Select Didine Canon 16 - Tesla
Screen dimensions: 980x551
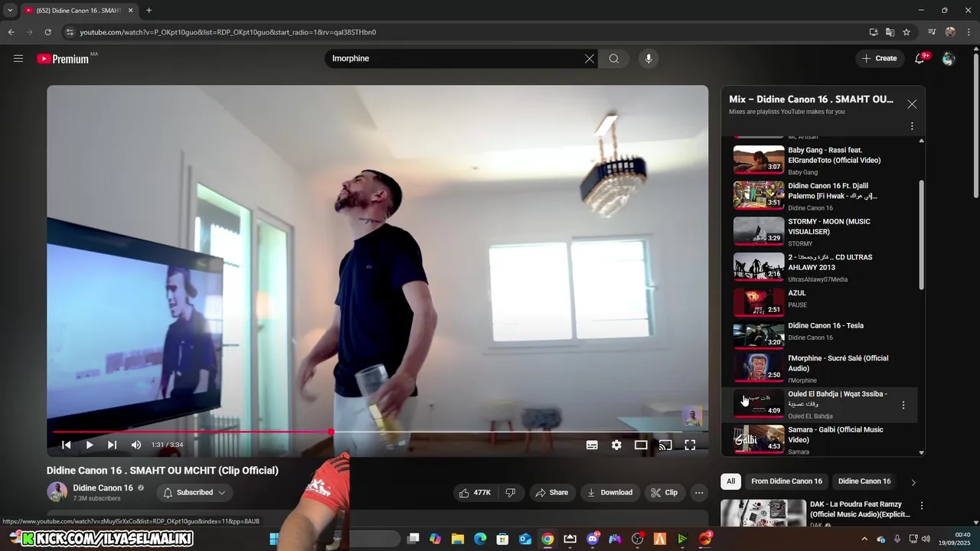click(x=819, y=335)
